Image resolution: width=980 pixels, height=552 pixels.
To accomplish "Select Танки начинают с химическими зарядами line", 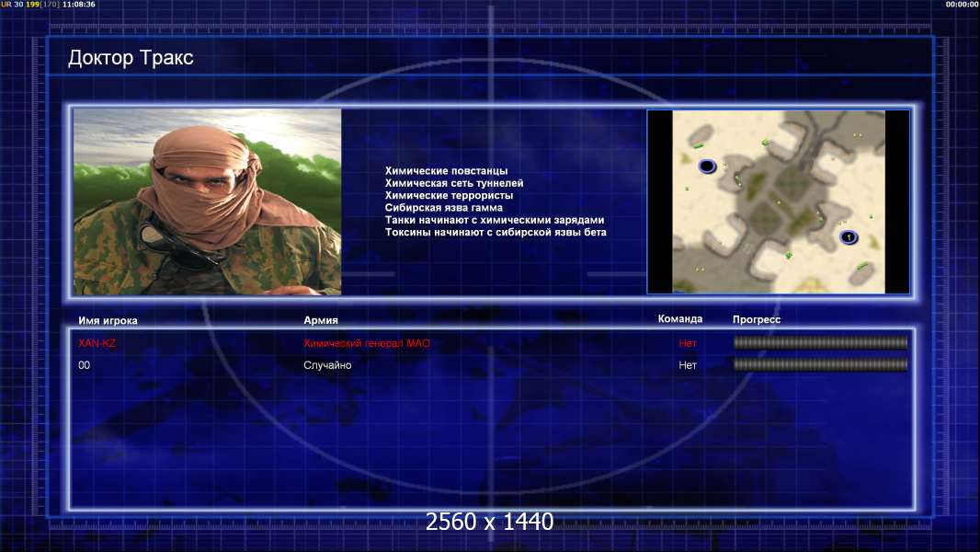I will [495, 220].
